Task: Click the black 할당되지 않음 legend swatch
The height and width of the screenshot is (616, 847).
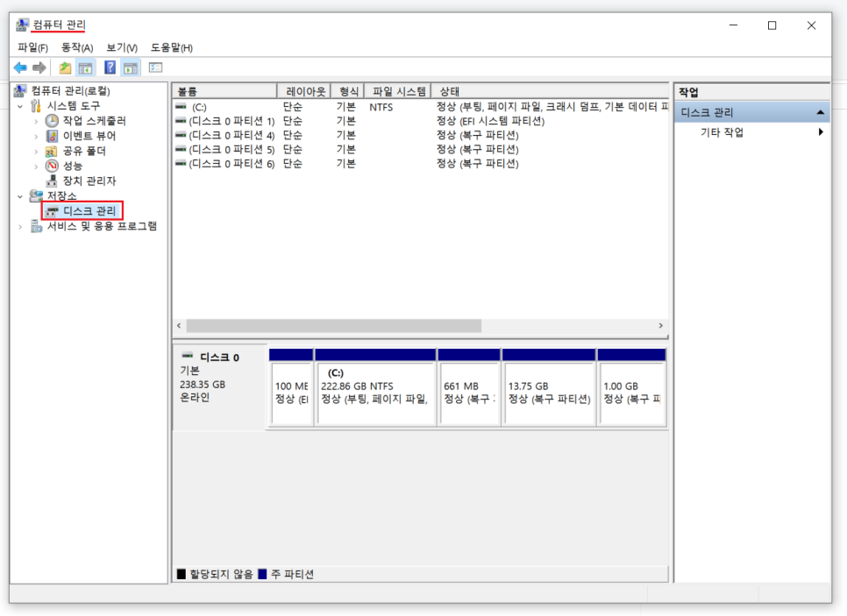Action: pos(181,573)
